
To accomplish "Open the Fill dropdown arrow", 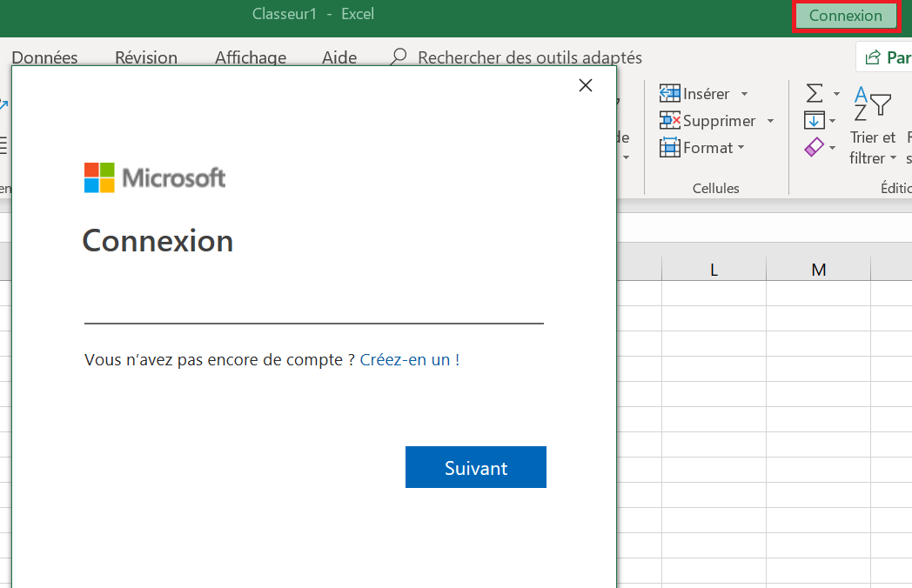I will pyautogui.click(x=832, y=121).
